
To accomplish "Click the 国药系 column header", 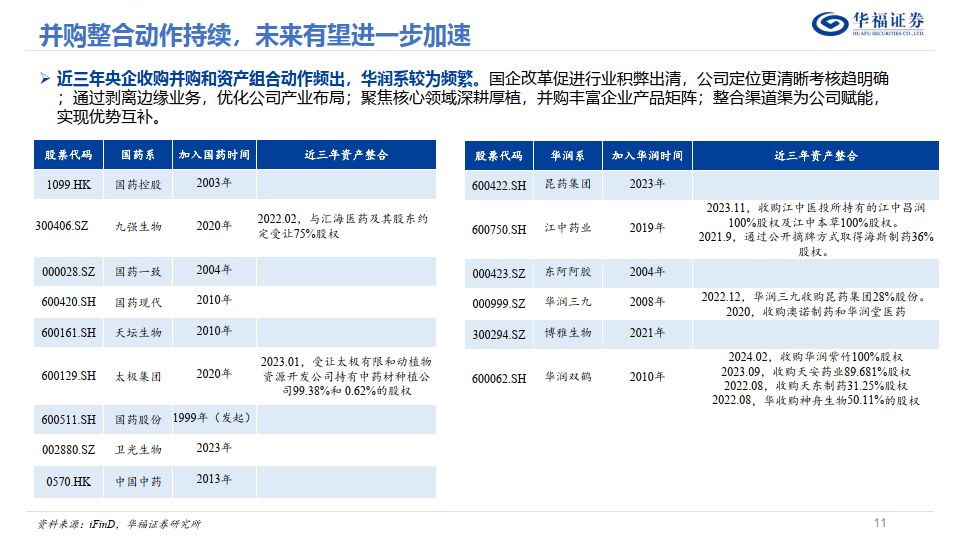I will click(138, 155).
